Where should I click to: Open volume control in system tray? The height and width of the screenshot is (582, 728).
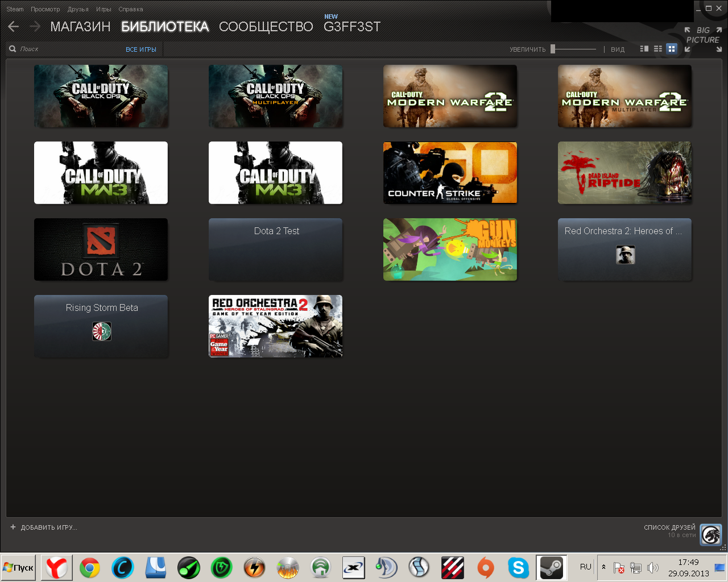coord(653,568)
